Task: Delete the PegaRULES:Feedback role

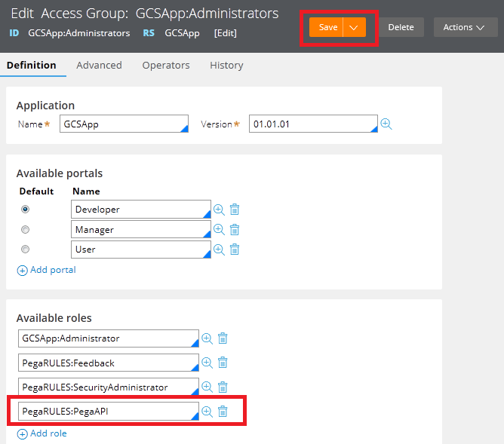Action: (x=223, y=363)
